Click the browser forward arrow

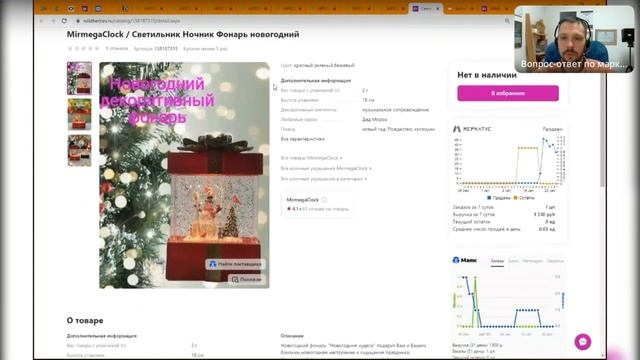[53, 21]
